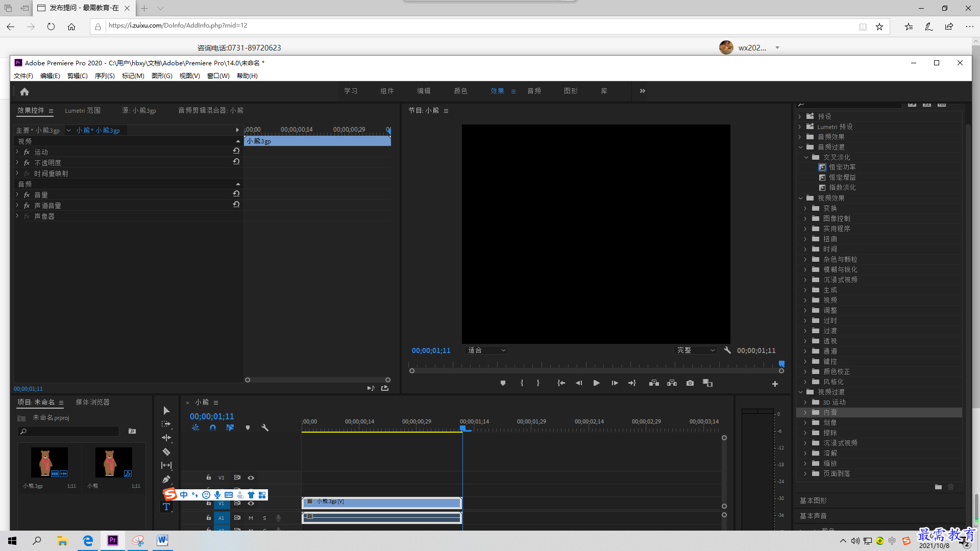Mute the A1 audio track
The image size is (980, 551).
(x=251, y=518)
